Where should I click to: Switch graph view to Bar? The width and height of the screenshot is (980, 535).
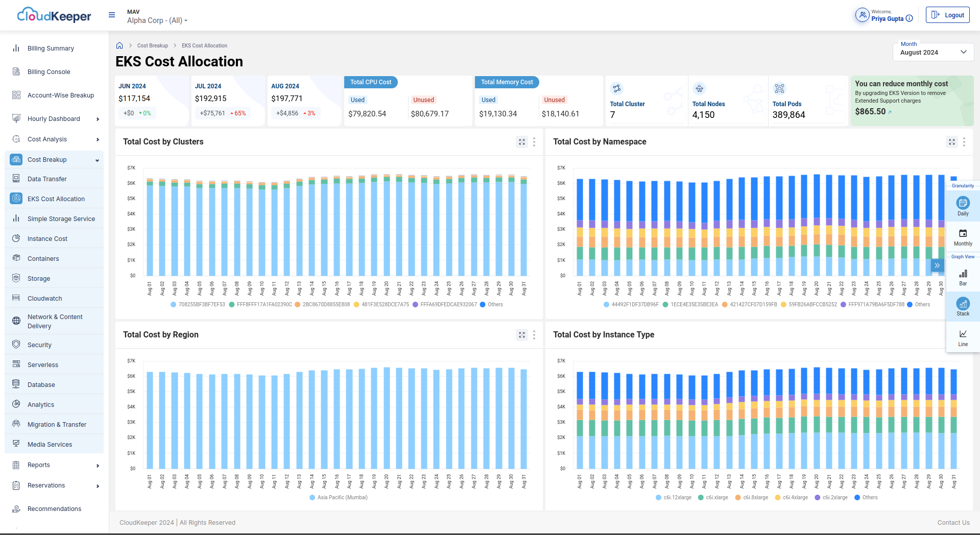pos(963,276)
